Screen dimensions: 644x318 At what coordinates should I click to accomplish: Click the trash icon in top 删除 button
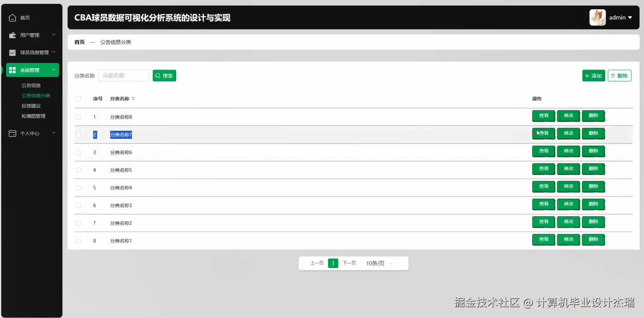613,76
